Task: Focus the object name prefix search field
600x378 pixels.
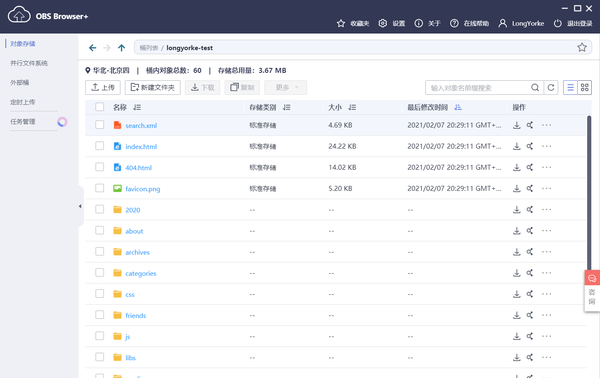Action: [478, 88]
